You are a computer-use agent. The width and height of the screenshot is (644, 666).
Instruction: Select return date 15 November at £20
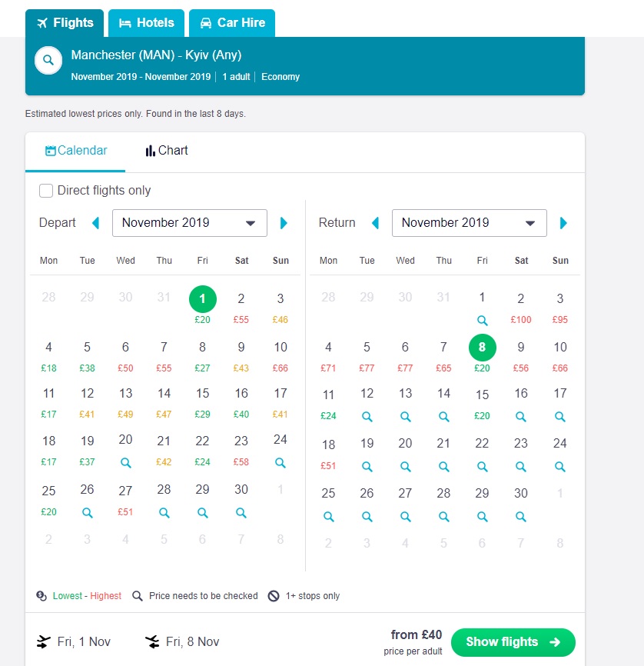tap(483, 403)
